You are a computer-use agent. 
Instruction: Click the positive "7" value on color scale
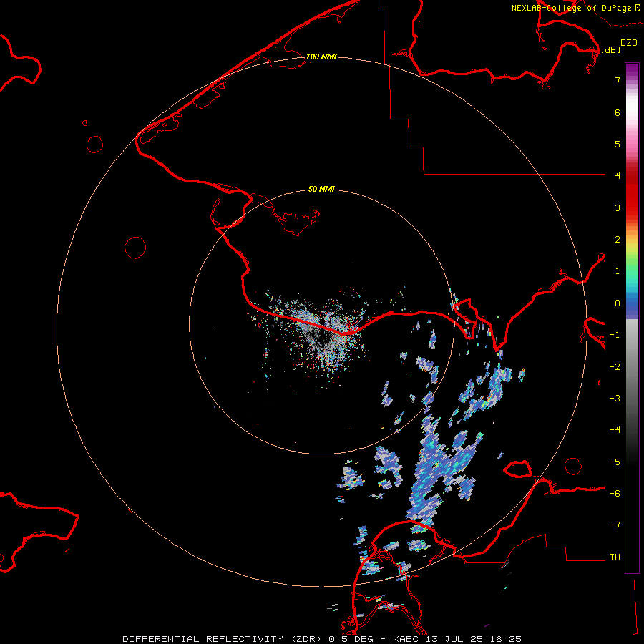pyautogui.click(x=618, y=80)
